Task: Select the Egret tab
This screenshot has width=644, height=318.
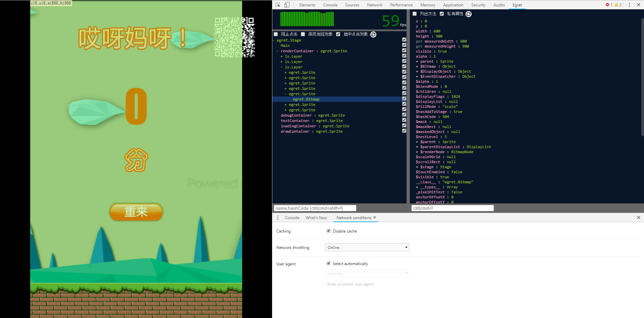Action: tap(517, 5)
